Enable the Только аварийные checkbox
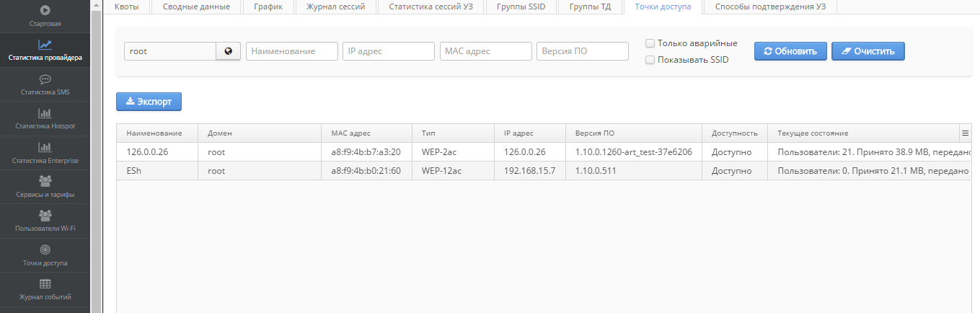980x313 pixels. pyautogui.click(x=650, y=43)
